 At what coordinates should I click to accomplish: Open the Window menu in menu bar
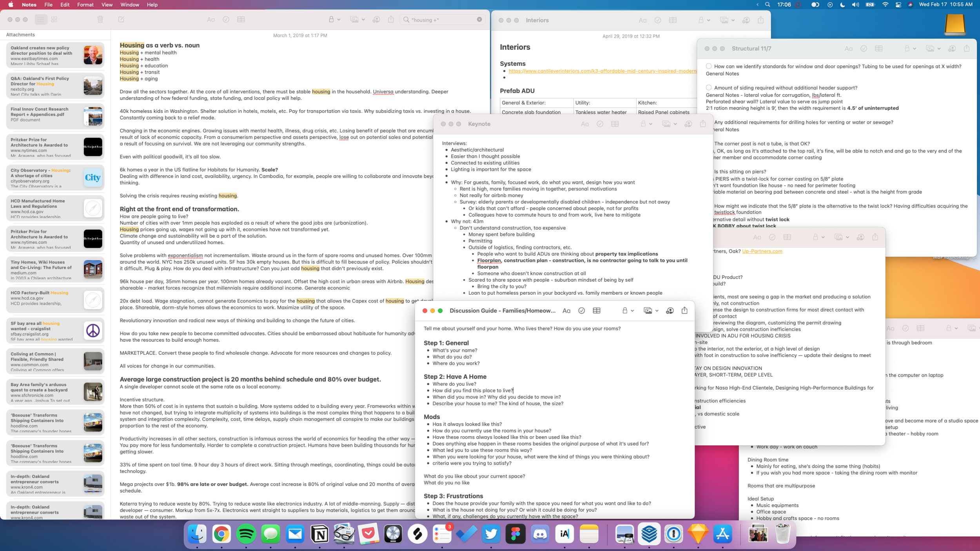click(x=129, y=5)
